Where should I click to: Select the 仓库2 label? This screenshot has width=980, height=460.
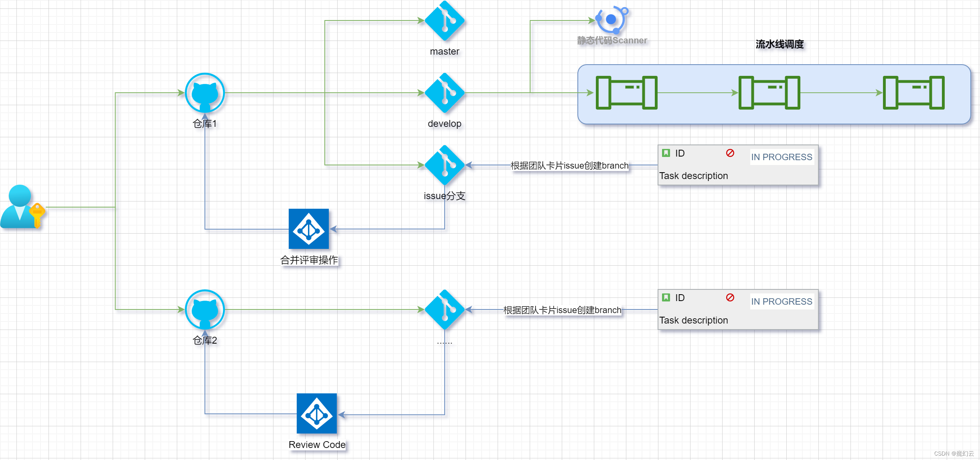[x=205, y=340]
